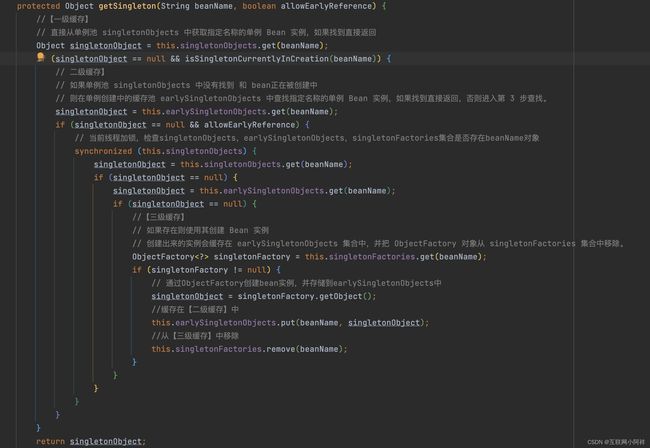
Task: Click the isSingletonCurrentlyInCreation(beanName) call
Action: (x=283, y=59)
